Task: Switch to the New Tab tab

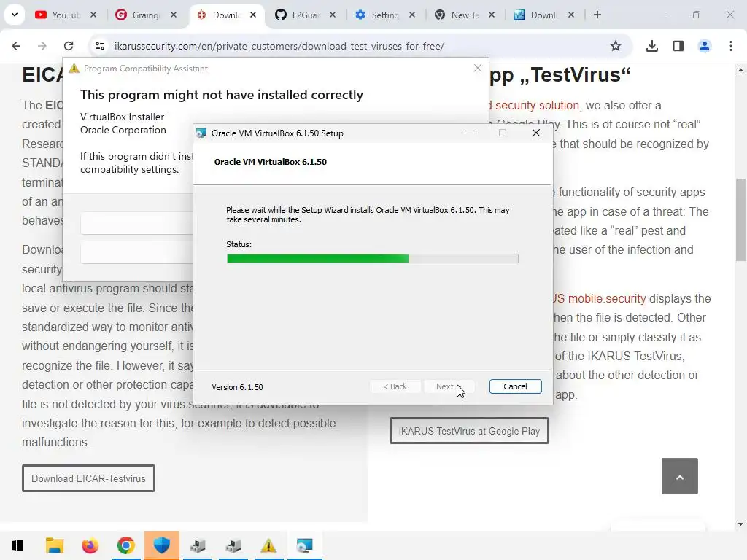Action: (464, 15)
